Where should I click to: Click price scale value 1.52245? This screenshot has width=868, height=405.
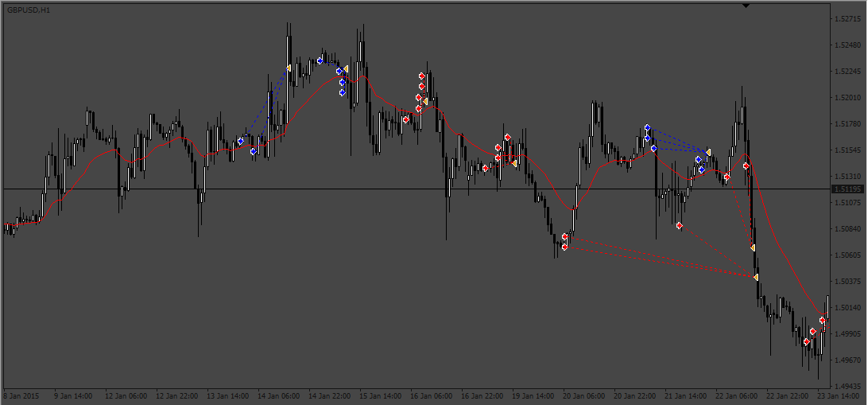pyautogui.click(x=849, y=72)
